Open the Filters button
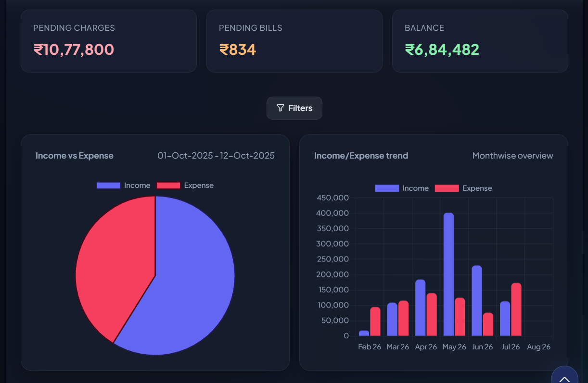The height and width of the screenshot is (383, 588). 294,108
